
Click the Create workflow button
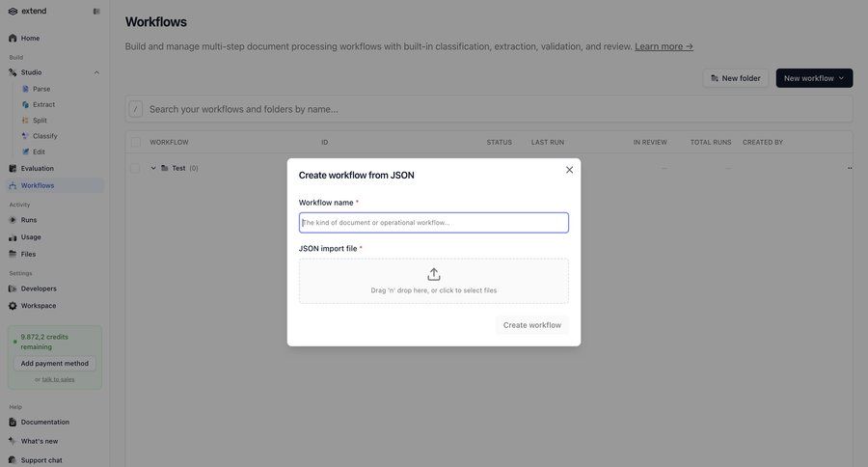pyautogui.click(x=532, y=325)
